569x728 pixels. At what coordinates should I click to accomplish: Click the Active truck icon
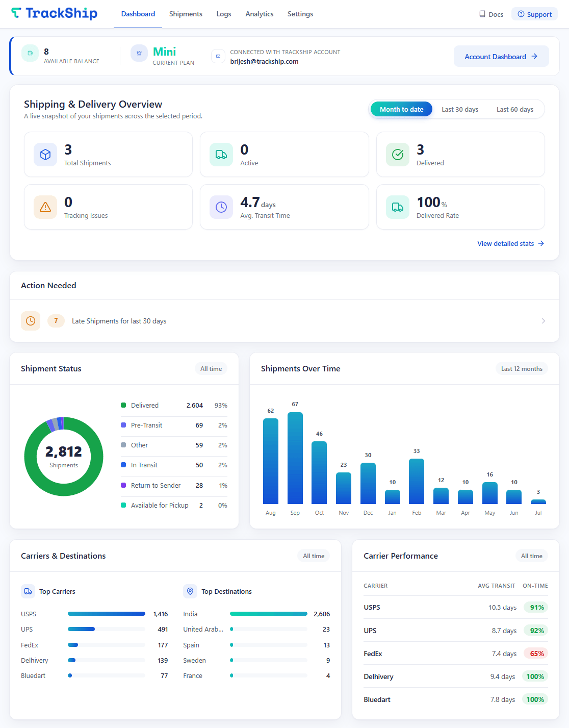[x=221, y=155]
